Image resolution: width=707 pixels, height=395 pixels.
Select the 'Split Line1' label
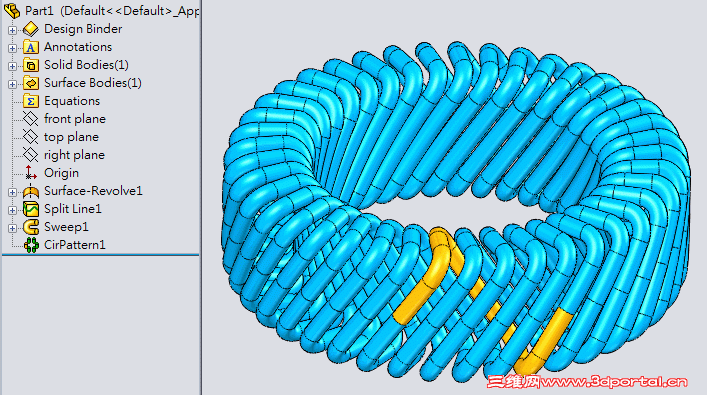click(x=73, y=209)
